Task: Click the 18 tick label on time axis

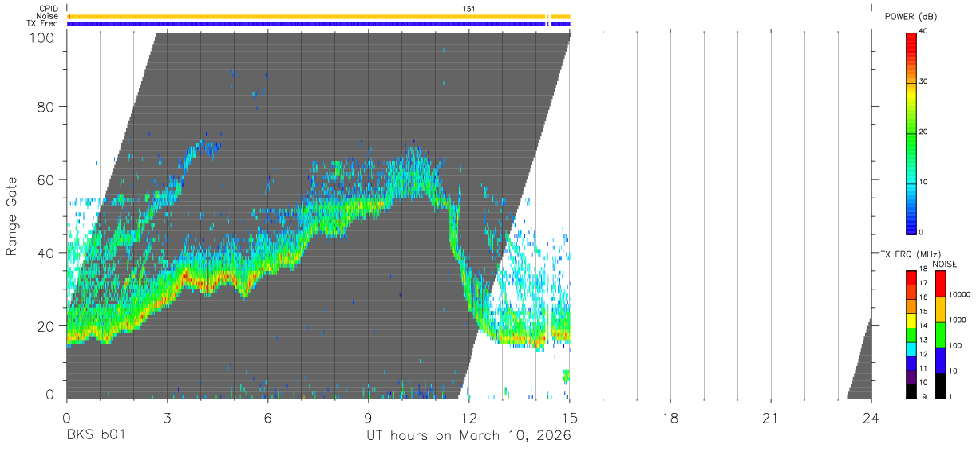Action: click(x=670, y=418)
